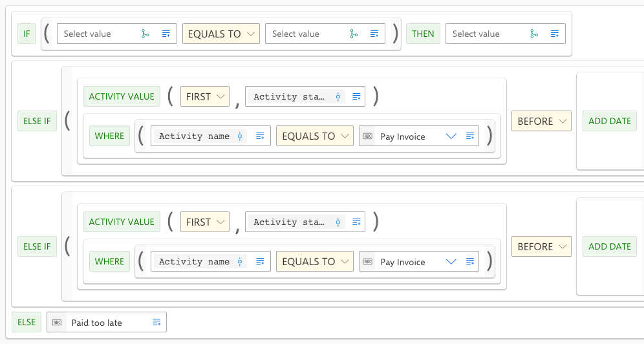Click the Paid too late text field
The image size is (644, 344).
pos(107,322)
